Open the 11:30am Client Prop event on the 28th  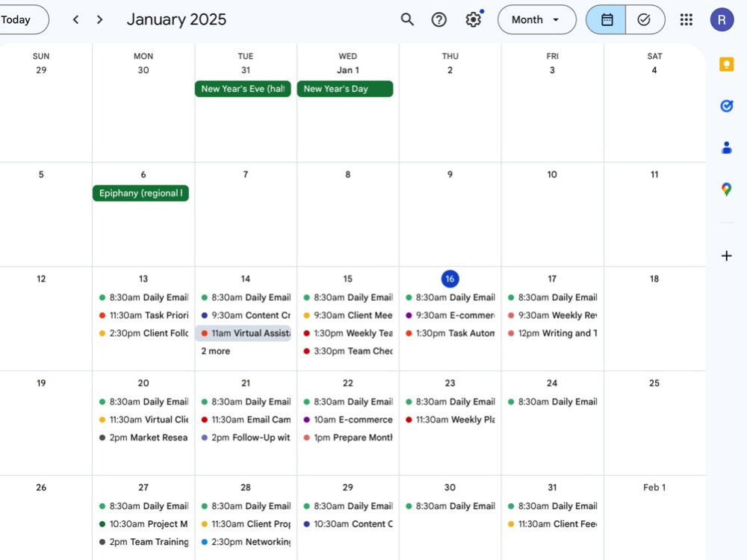(x=246, y=524)
